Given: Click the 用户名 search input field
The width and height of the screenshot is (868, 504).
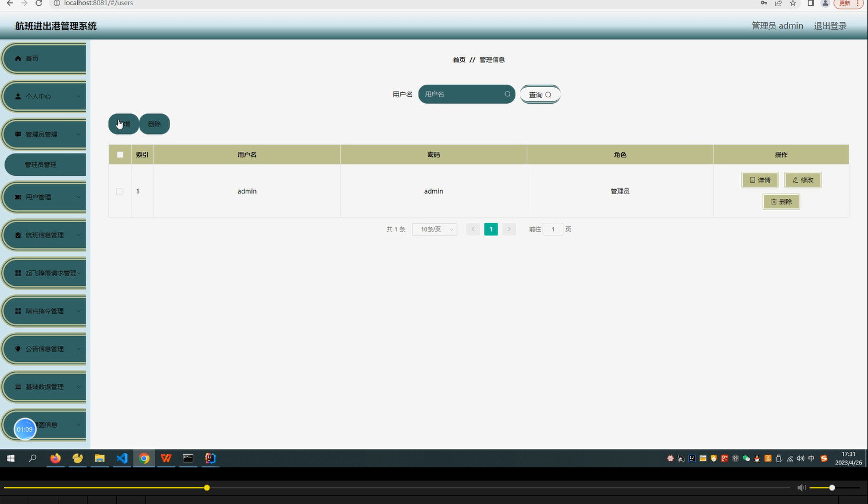Looking at the screenshot, I should [x=467, y=94].
